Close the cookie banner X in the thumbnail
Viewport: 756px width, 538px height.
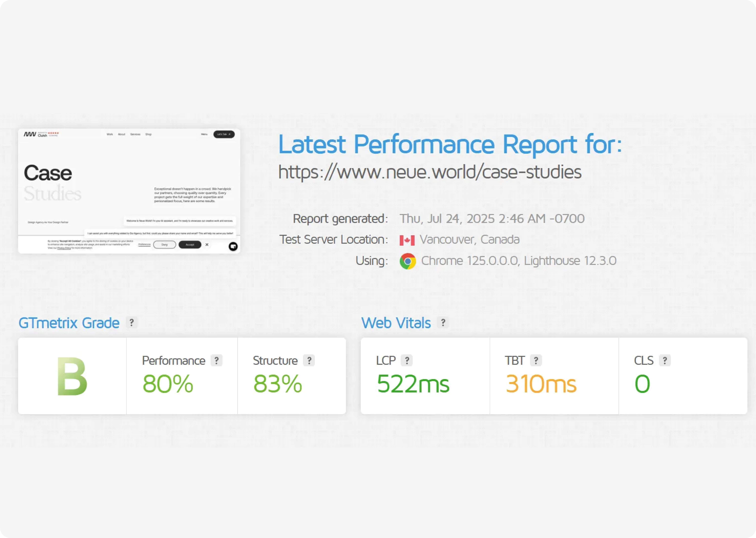[x=207, y=244]
